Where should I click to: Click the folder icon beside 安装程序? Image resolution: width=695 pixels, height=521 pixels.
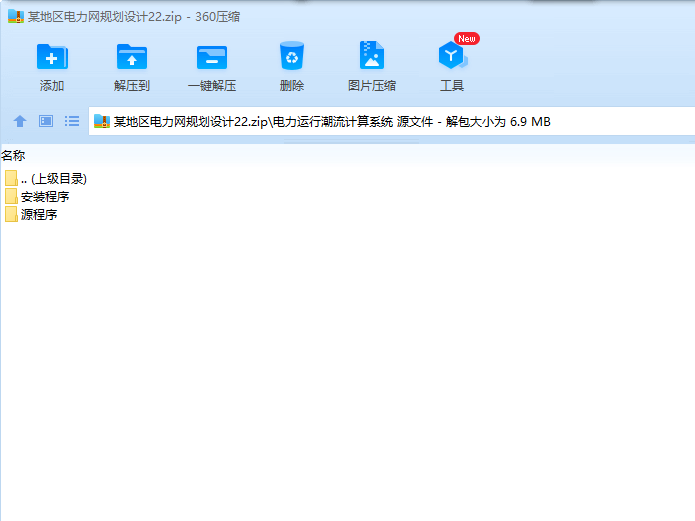[12, 196]
